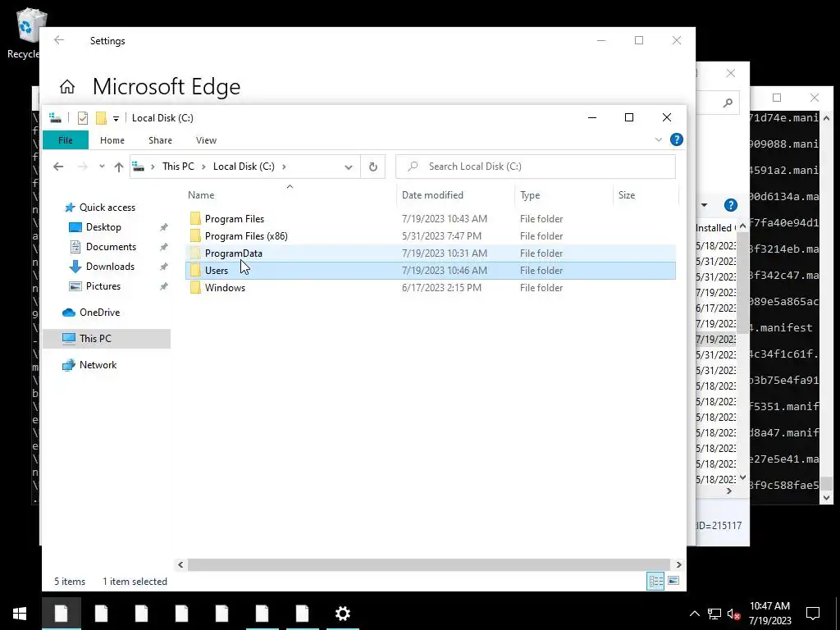Click the horizontal scrollbar left arrow

point(180,564)
